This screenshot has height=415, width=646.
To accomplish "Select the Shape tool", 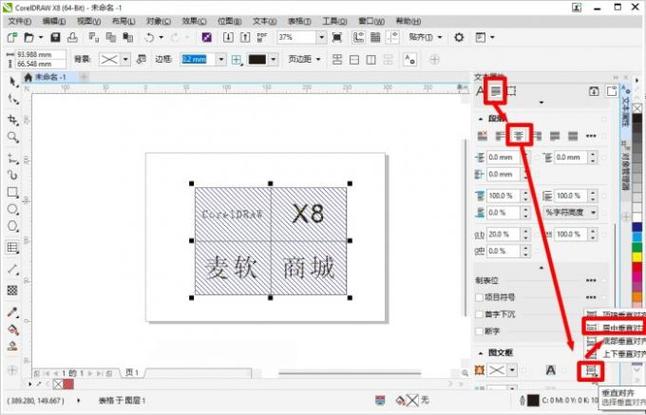I will (x=13, y=99).
